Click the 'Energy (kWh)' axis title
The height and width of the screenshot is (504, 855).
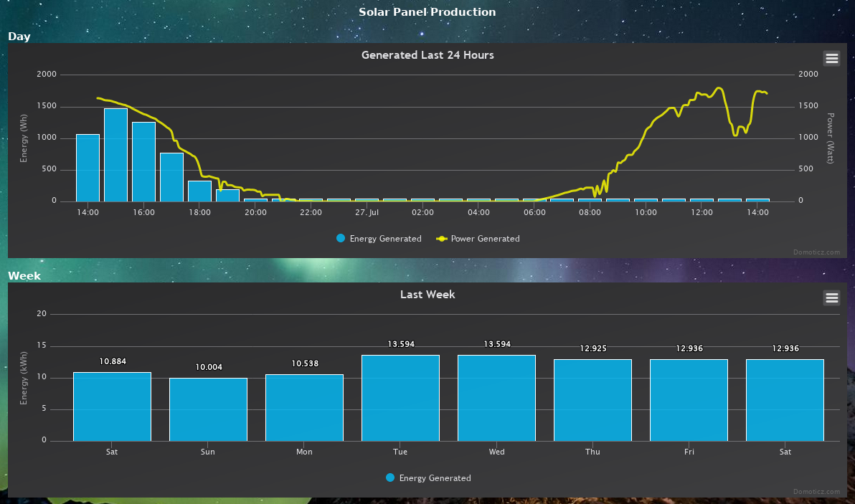click(x=24, y=378)
